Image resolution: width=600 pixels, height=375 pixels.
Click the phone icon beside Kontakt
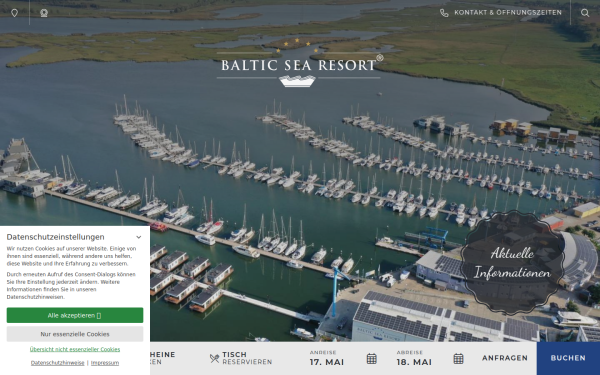tap(444, 13)
